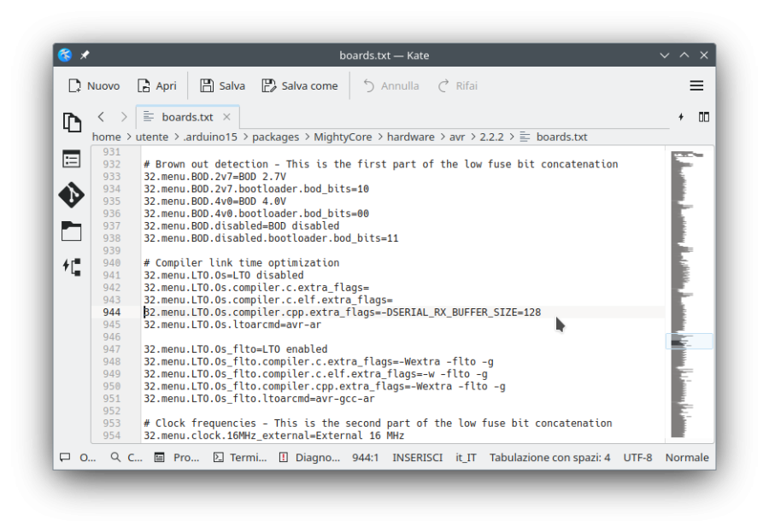Click the Kate app icon in title bar
Image resolution: width=769 pixels, height=532 pixels.
tap(65, 55)
